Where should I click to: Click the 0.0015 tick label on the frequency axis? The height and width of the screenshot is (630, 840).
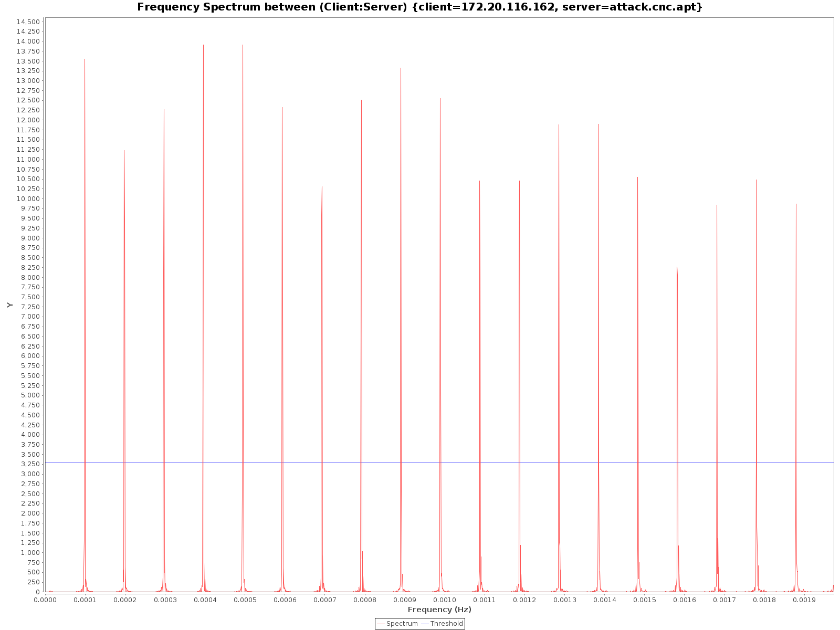tap(644, 600)
